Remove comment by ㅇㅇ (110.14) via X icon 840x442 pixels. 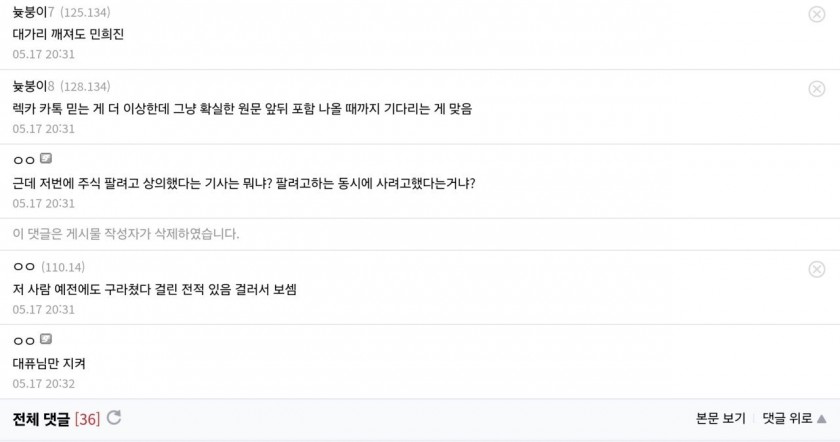point(816,269)
